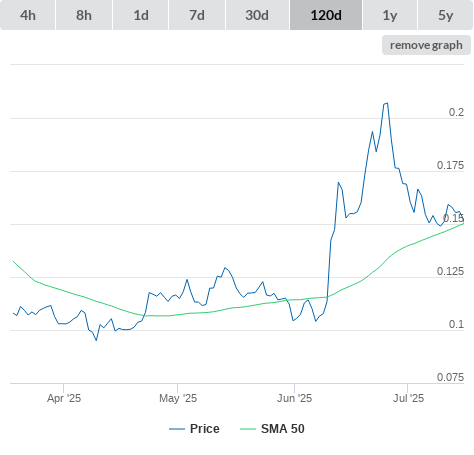Screen dimensions: 474x455
Task: Click the blue Price line swatch
Action: pyautogui.click(x=177, y=429)
